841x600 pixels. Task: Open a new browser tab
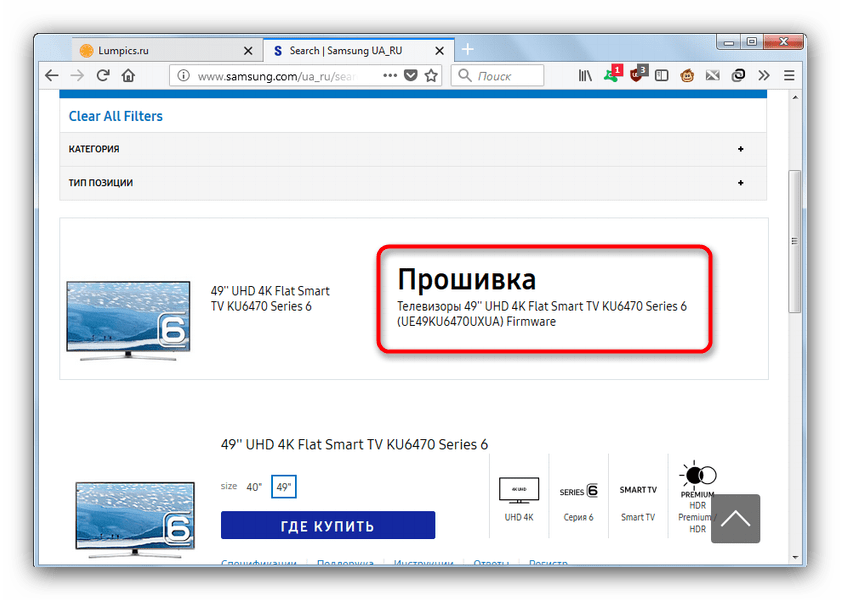[467, 50]
